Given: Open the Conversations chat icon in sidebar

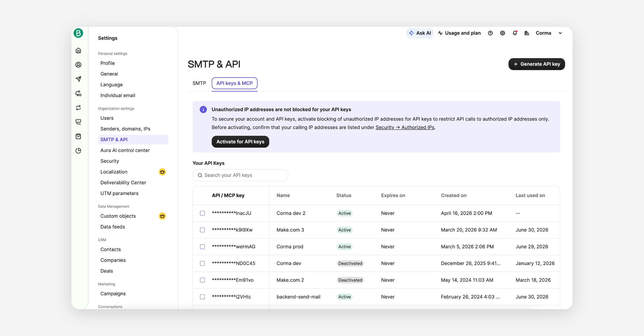Looking at the screenshot, I should [78, 122].
